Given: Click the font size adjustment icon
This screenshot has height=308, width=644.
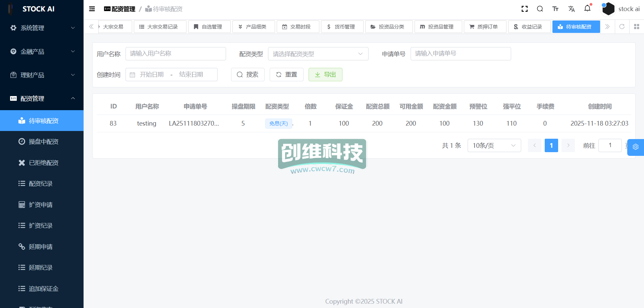Looking at the screenshot, I should [x=555, y=9].
